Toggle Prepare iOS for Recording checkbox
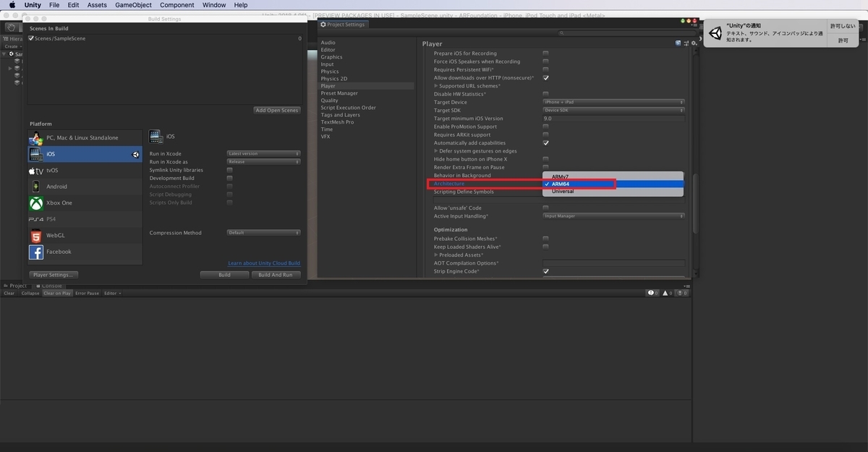 point(545,54)
